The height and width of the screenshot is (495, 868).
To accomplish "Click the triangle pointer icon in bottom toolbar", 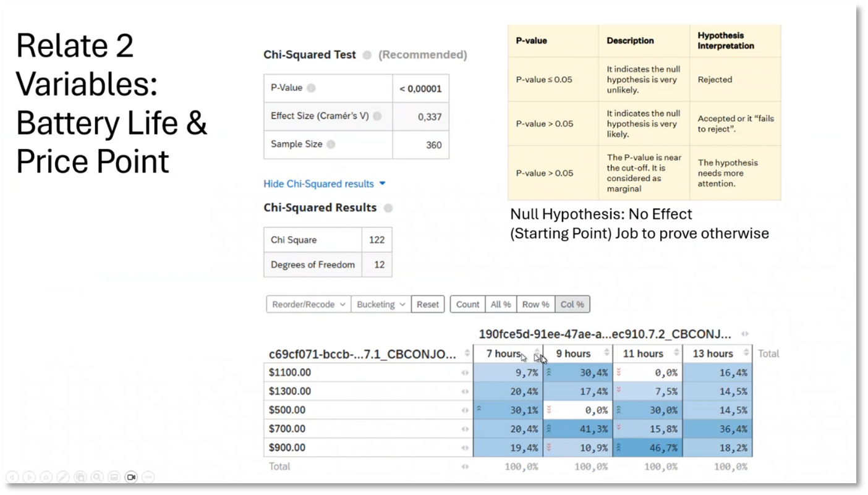I will pos(46,476).
